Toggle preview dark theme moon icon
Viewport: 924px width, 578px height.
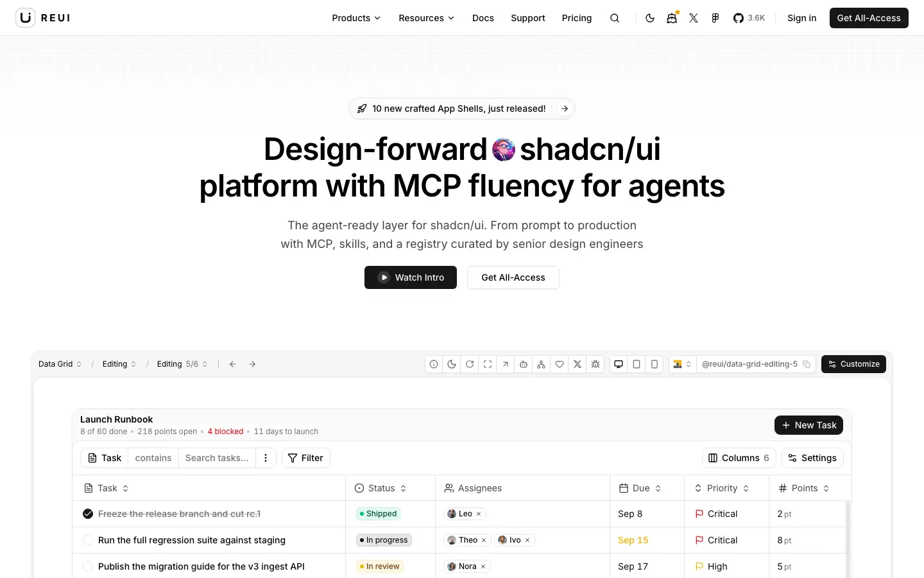click(452, 364)
